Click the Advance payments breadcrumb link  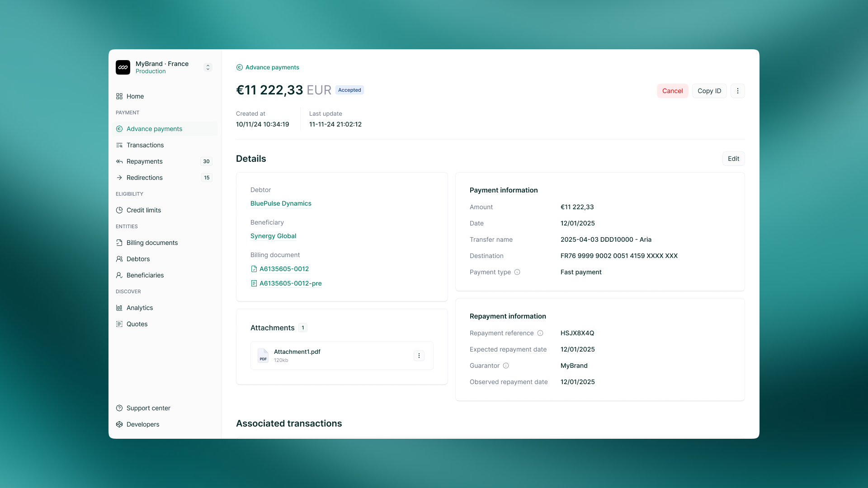(x=272, y=67)
